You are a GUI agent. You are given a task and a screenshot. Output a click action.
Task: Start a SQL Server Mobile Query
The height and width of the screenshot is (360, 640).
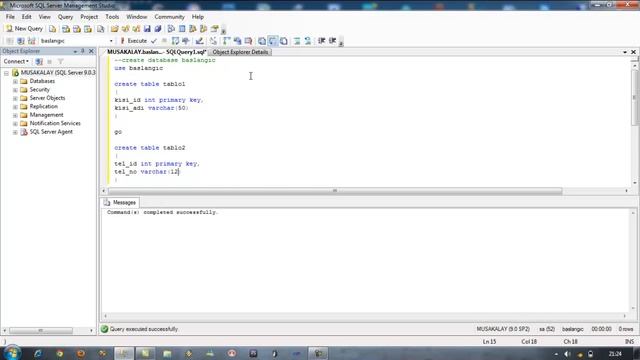[100, 29]
